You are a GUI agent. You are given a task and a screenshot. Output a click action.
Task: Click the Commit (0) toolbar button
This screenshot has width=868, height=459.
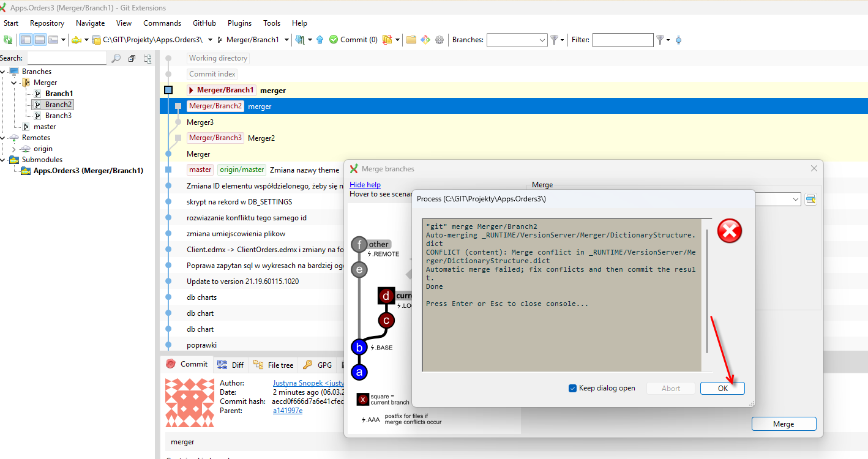tap(353, 40)
